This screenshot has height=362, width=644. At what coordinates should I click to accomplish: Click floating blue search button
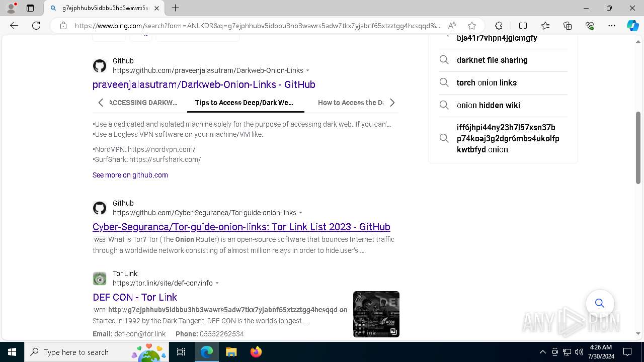[600, 303]
